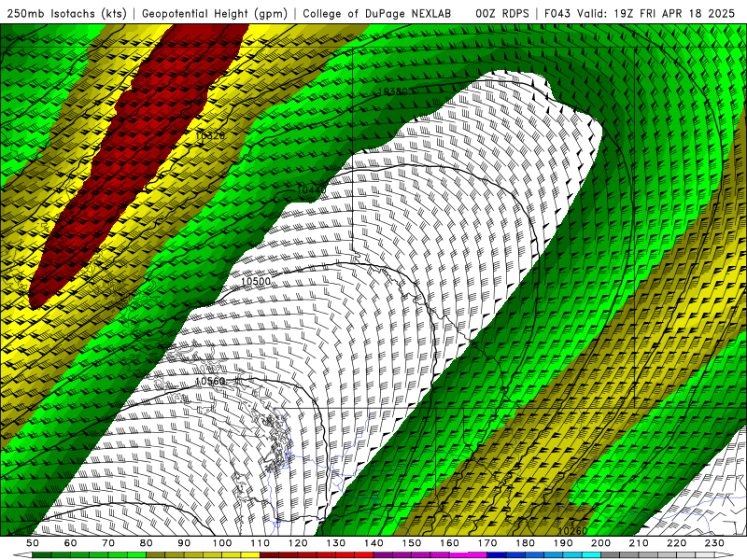
Task: Click the 180 value on the color scale
Action: point(525,543)
